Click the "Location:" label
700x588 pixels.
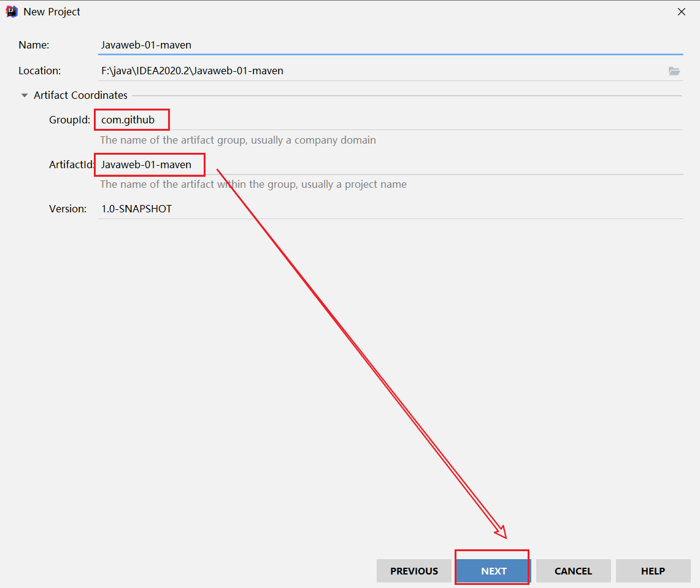click(39, 71)
